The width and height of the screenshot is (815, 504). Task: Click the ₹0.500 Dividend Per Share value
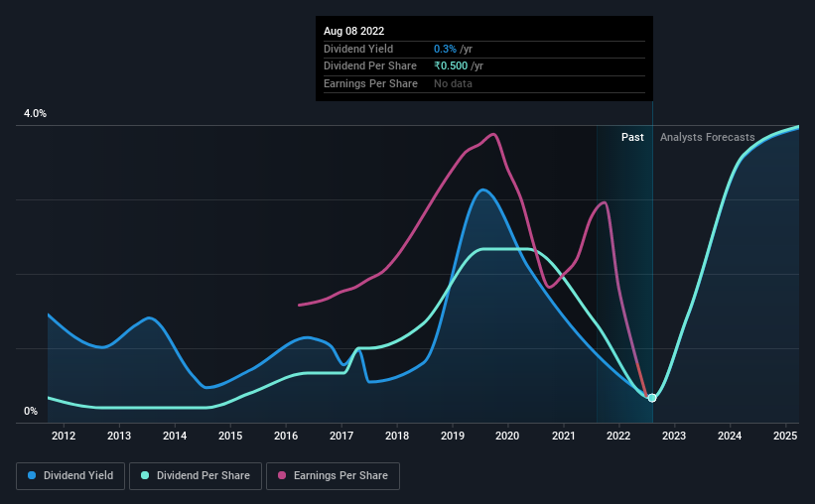[451, 66]
